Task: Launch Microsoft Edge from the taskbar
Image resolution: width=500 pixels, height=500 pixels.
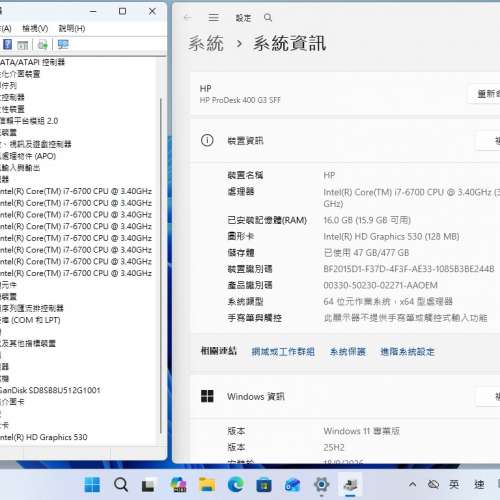Action: pyautogui.click(x=235, y=484)
